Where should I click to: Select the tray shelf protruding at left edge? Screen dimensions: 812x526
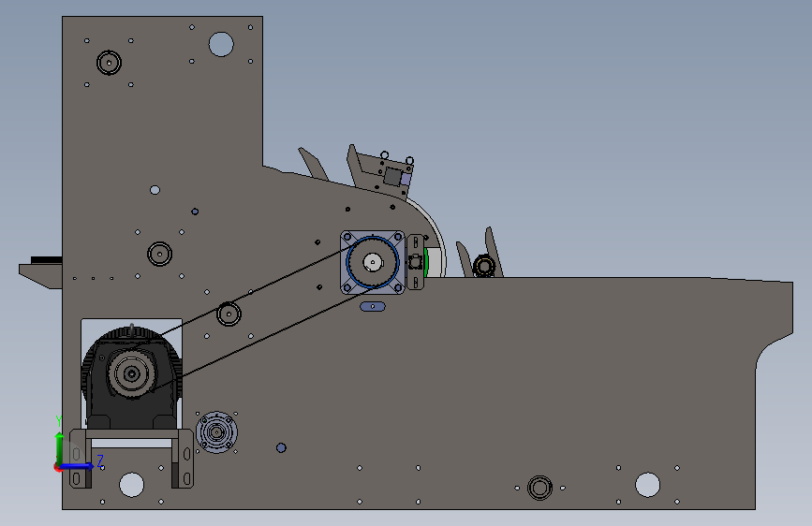(x=40, y=274)
